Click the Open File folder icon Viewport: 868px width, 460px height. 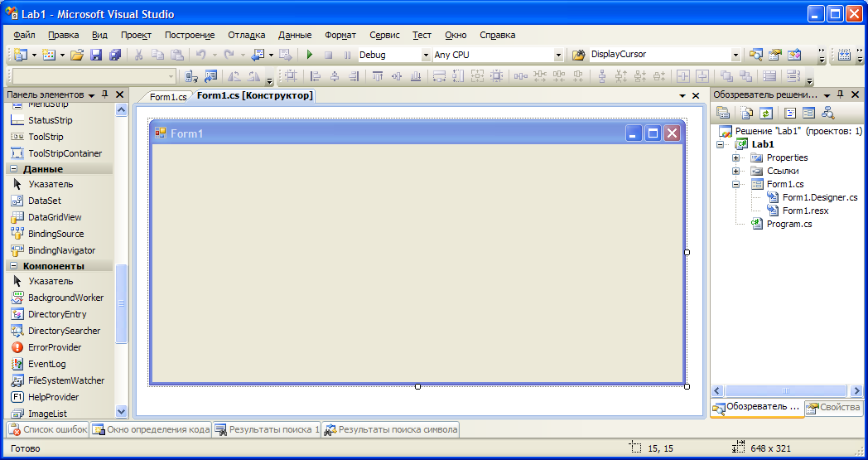coord(77,55)
